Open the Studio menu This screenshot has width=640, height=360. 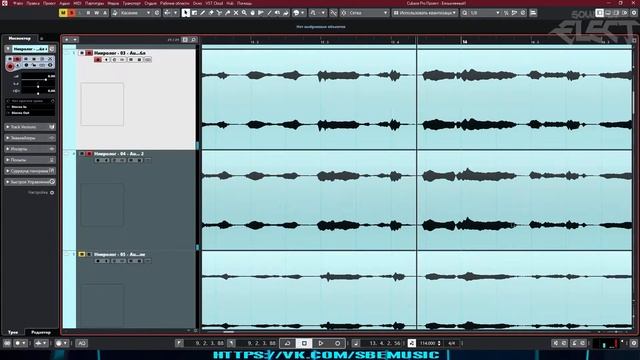coord(150,3)
